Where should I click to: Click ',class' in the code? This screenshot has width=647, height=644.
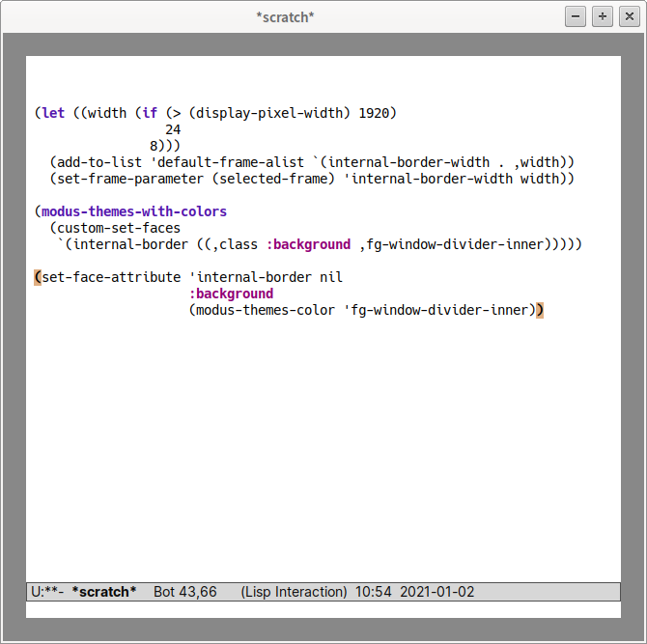[235, 244]
